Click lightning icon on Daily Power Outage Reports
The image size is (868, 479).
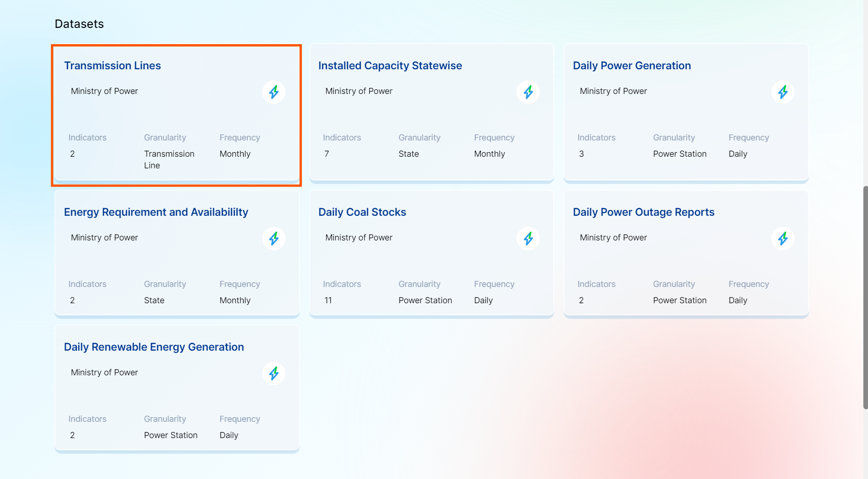[782, 239]
